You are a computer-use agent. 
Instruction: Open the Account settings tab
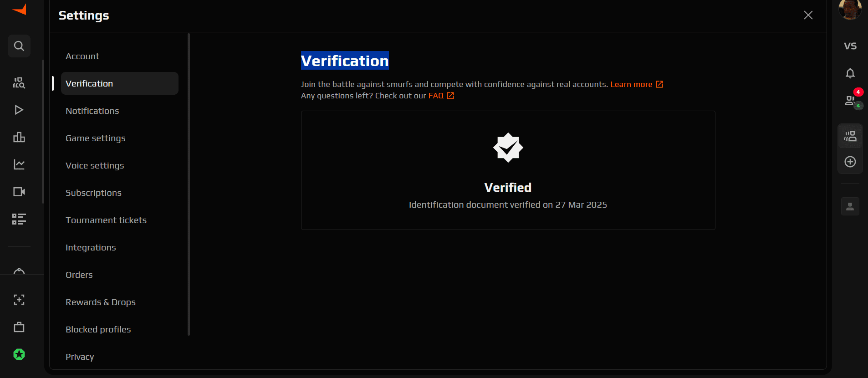pyautogui.click(x=82, y=56)
